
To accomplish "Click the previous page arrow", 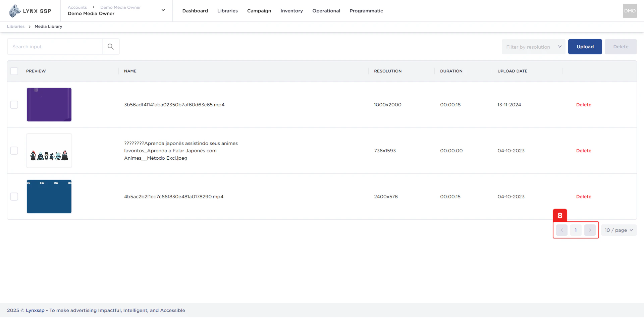I will (561, 230).
